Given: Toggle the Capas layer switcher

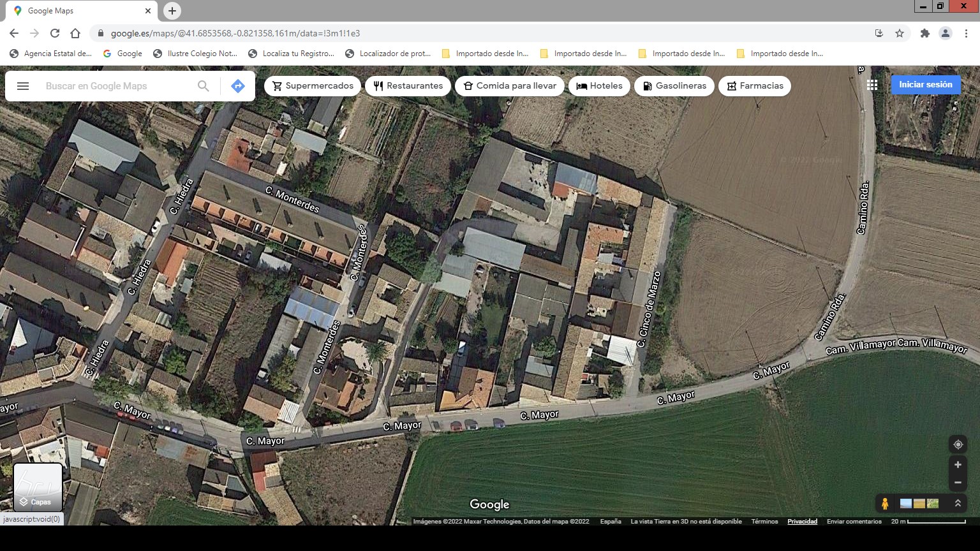Looking at the screenshot, I should (x=38, y=488).
